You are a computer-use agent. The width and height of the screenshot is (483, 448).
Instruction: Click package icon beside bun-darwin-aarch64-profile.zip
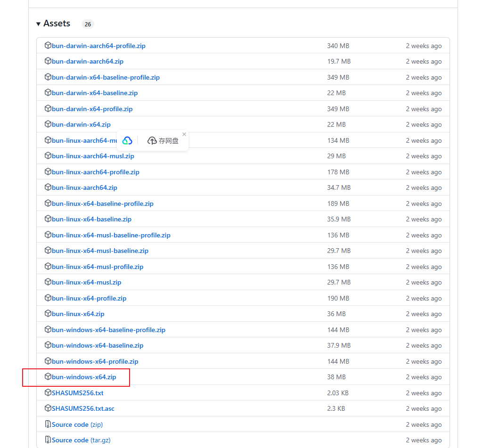48,45
